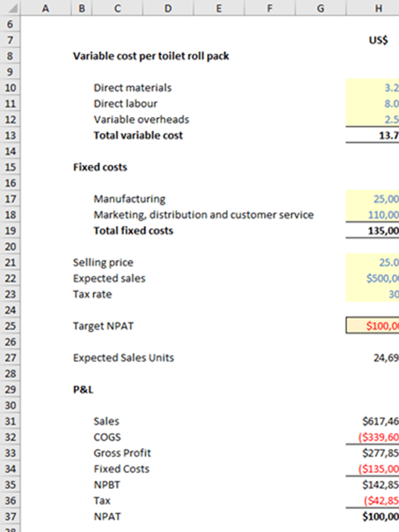Select the Expected Sales Units value cell

[374, 358]
